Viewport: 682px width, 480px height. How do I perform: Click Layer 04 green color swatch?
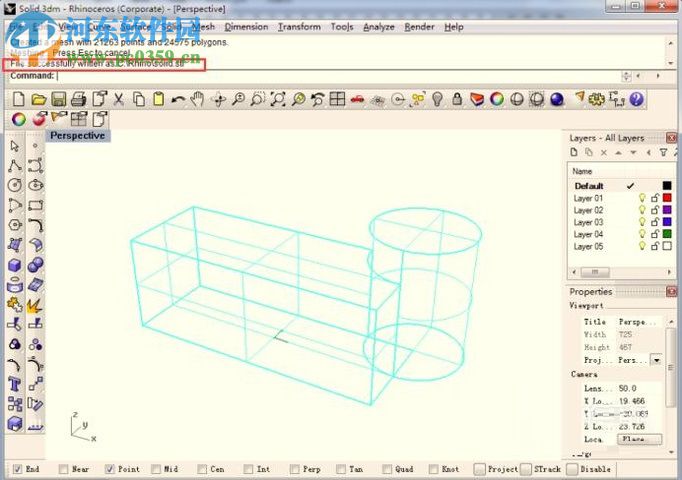click(667, 234)
